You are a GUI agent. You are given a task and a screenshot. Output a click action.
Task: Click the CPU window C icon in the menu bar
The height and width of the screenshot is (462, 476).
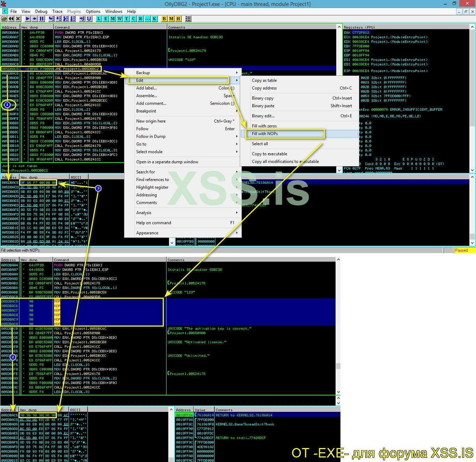pyautogui.click(x=5, y=11)
